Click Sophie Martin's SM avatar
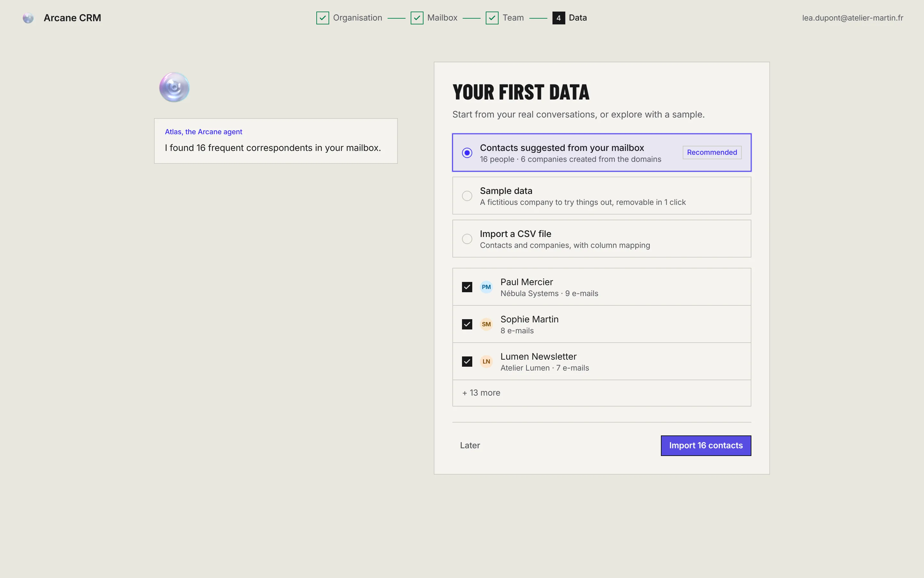Screen dimensions: 924x578 coord(486,324)
